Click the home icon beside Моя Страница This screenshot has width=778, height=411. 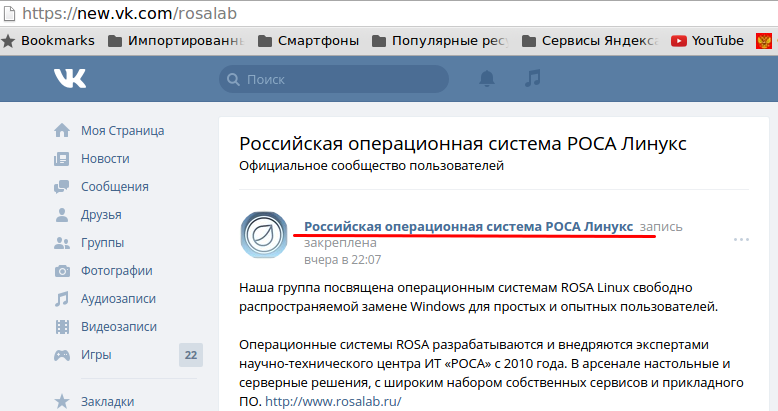pyautogui.click(x=62, y=131)
